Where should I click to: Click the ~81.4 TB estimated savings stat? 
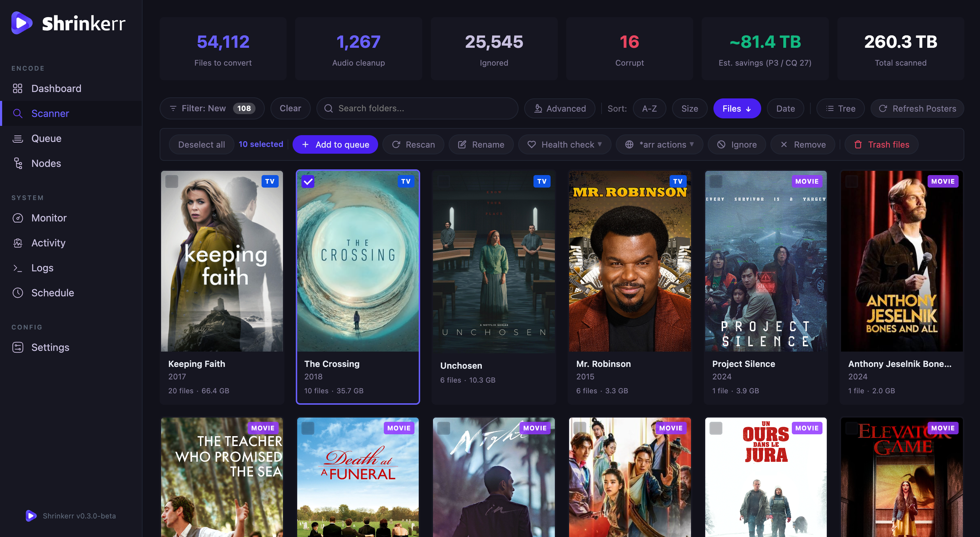click(765, 48)
